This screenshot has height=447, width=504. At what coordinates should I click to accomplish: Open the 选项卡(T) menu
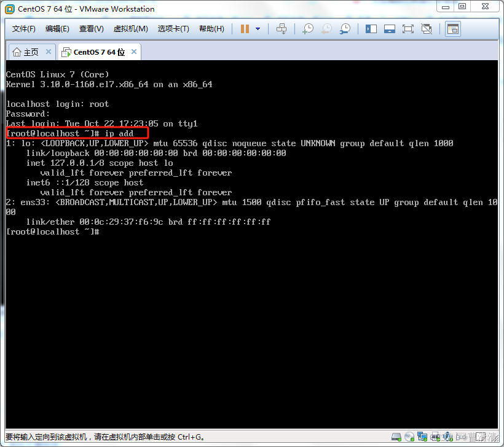173,28
